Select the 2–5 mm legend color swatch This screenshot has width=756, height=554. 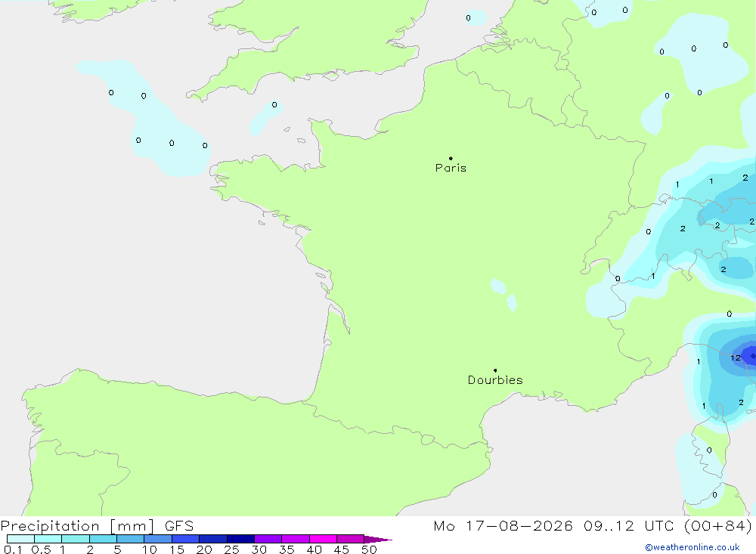[x=103, y=539]
